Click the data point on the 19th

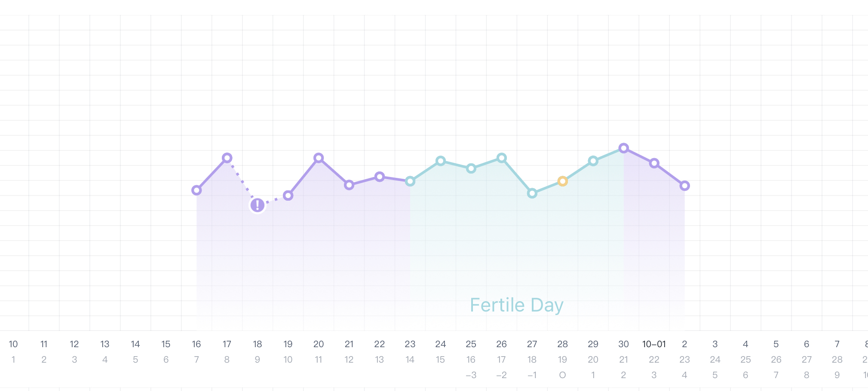click(288, 195)
